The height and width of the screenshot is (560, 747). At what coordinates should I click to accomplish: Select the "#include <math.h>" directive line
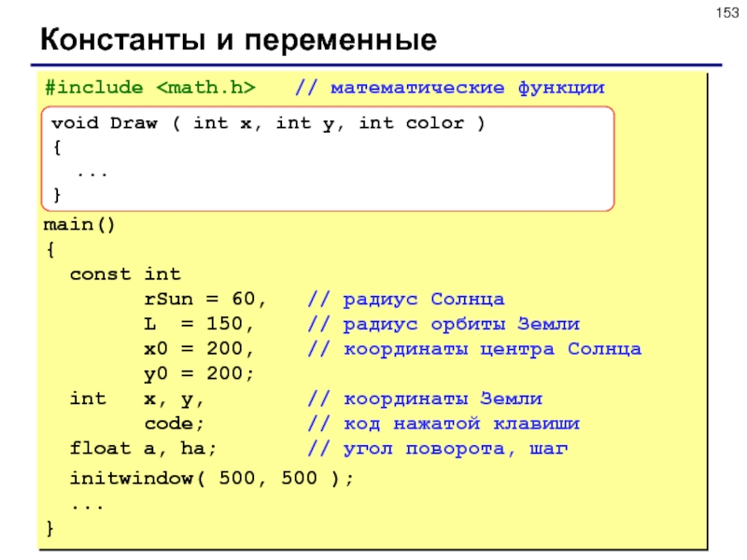[x=150, y=88]
